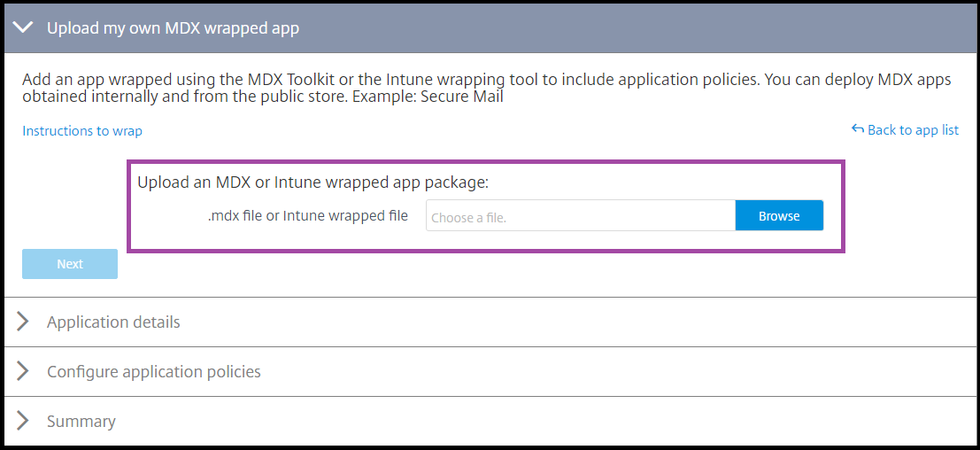Click empty area of Application details row
The image size is (980, 450).
575,322
